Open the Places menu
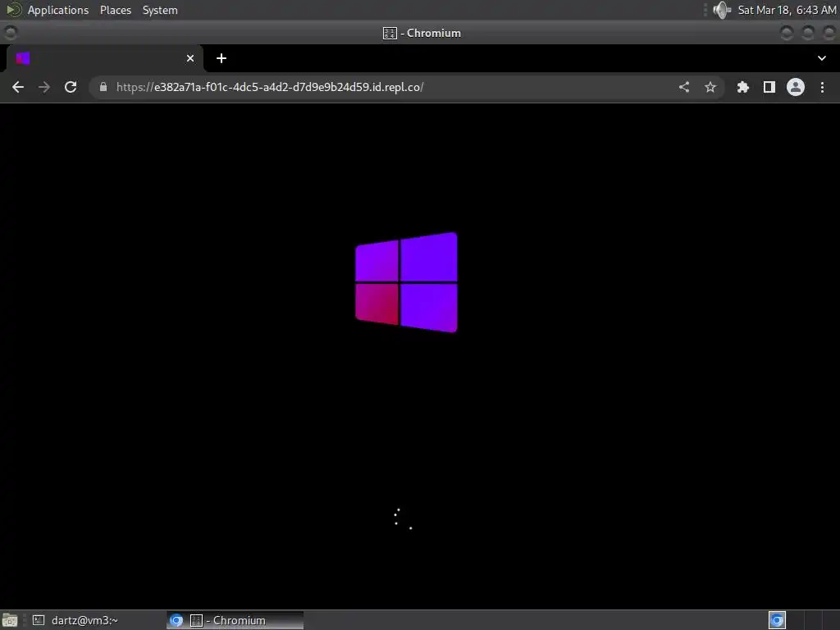This screenshot has width=840, height=630. tap(116, 10)
